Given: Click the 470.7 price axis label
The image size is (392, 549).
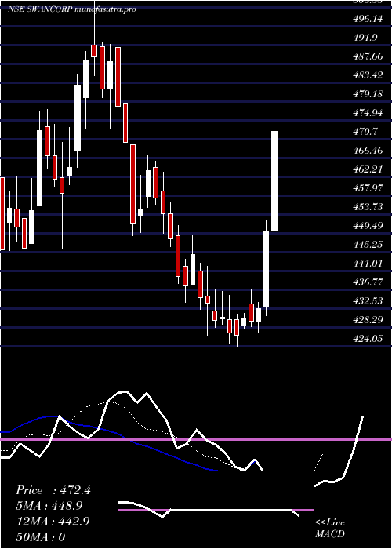Looking at the screenshot, I should [x=365, y=132].
